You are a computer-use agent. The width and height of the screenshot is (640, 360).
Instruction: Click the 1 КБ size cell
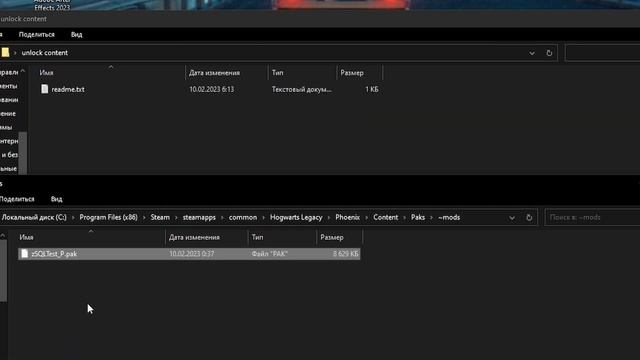[x=372, y=89]
